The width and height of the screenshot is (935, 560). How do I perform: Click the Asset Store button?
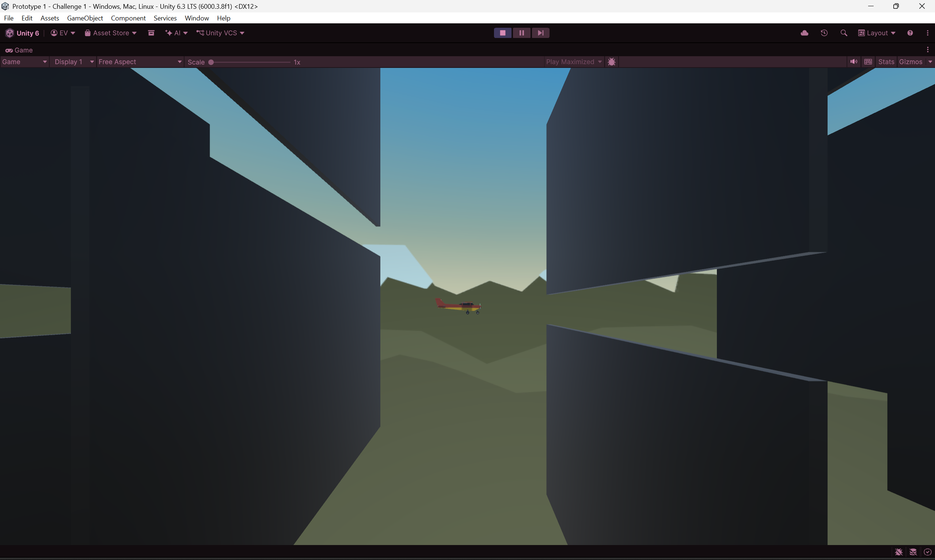point(110,33)
